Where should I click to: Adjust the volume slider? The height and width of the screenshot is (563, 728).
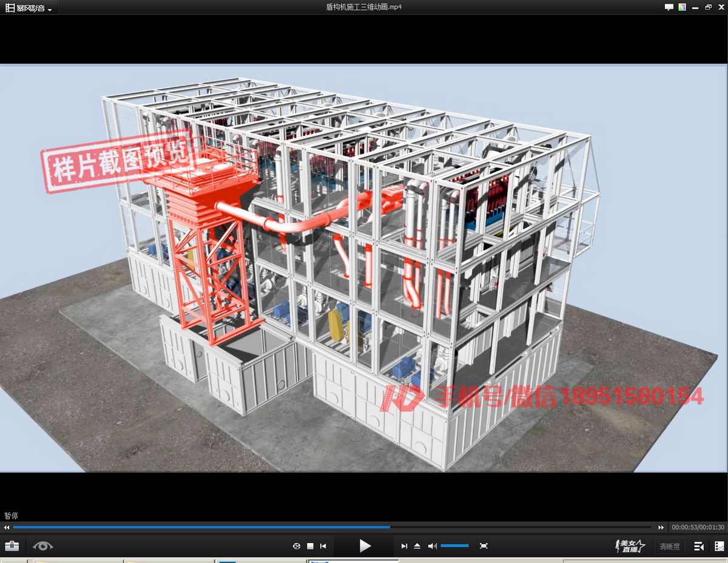point(454,546)
